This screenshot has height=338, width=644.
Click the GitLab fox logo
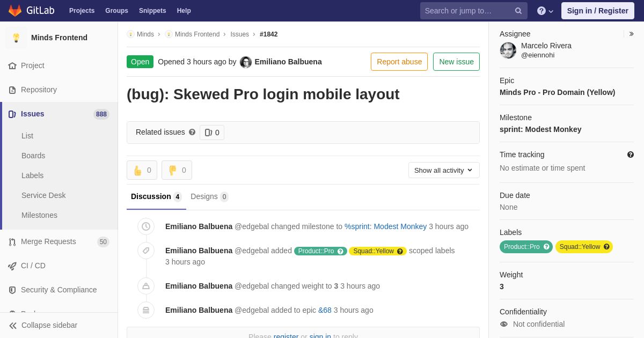tap(15, 11)
